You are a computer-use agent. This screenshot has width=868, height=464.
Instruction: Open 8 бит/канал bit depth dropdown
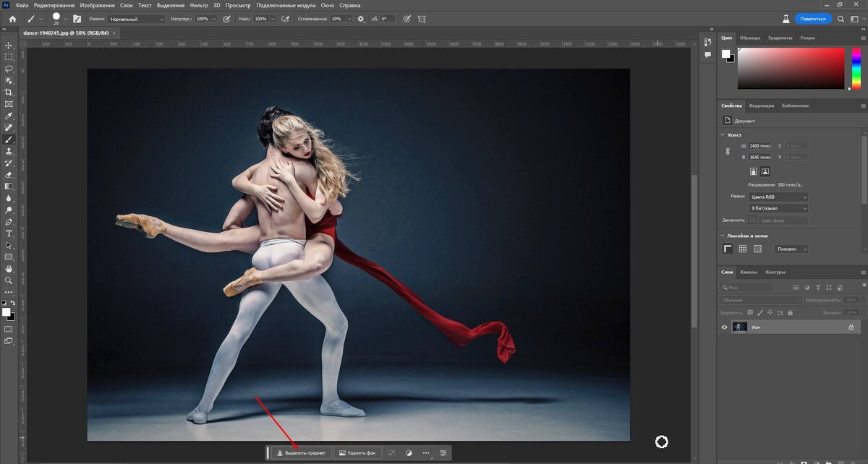(778, 208)
